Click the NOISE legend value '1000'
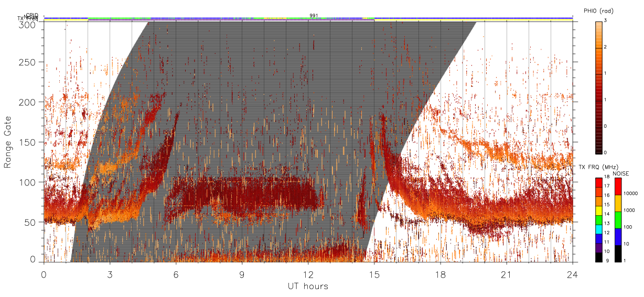The image size is (644, 297). pos(629,210)
